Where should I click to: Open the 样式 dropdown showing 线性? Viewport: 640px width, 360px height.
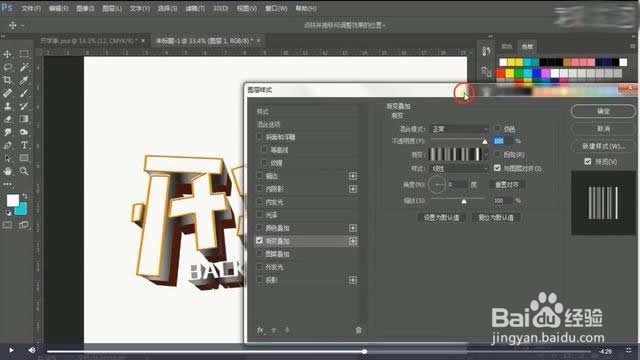coord(459,168)
